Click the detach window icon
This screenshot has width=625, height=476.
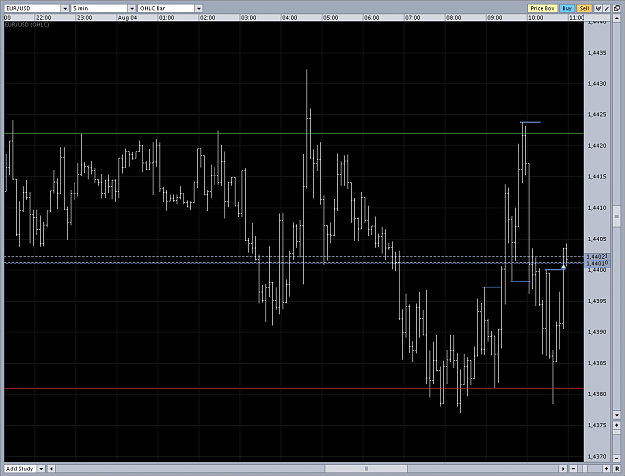[x=617, y=8]
